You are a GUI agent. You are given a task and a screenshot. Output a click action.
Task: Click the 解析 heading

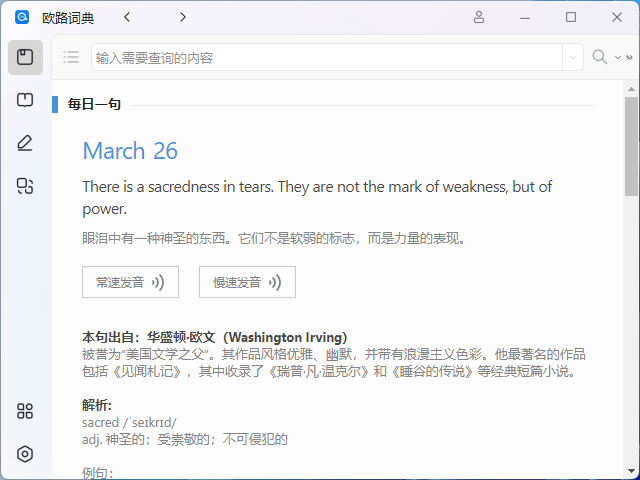pos(97,405)
